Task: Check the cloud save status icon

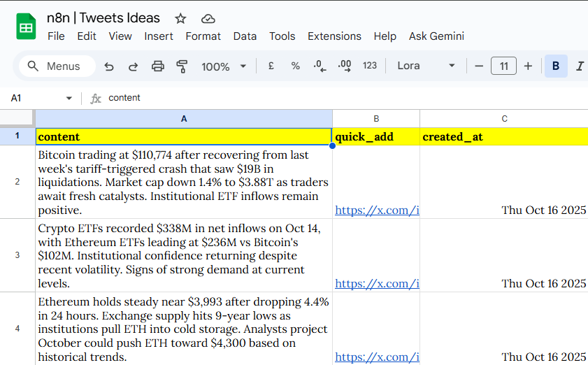Action: (x=208, y=19)
